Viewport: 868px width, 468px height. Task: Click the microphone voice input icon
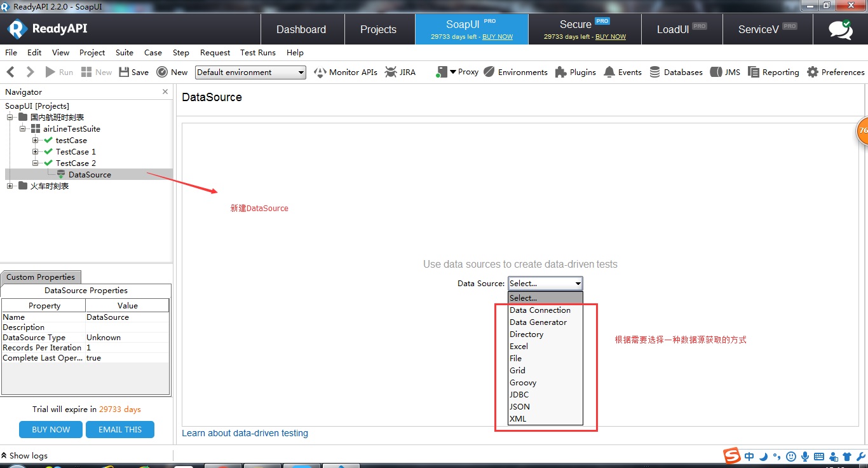(x=805, y=457)
